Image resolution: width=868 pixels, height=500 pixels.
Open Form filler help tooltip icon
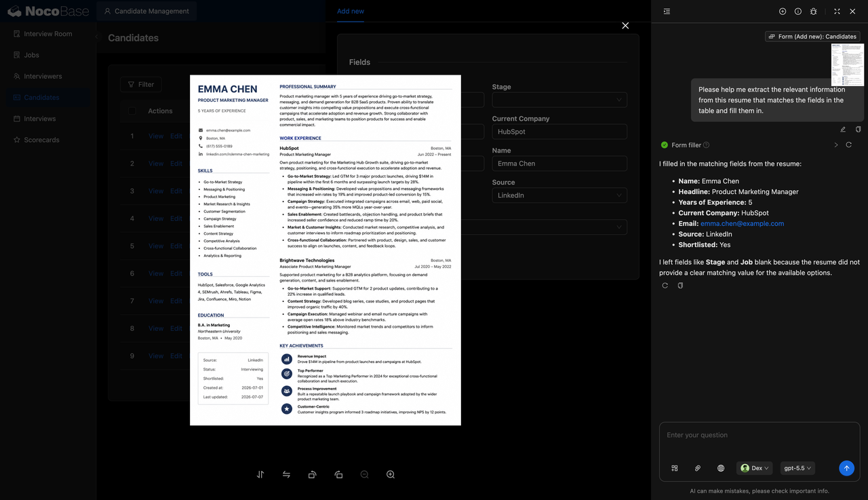click(707, 145)
